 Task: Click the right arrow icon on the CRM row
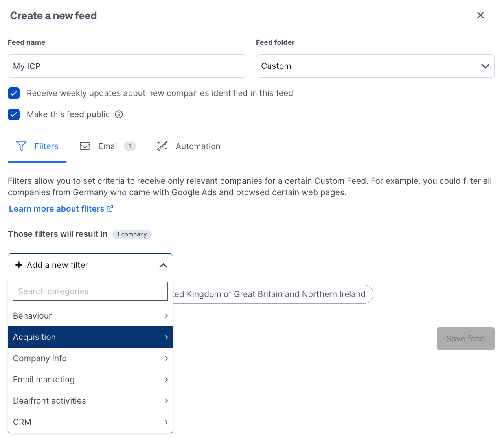pos(166,422)
